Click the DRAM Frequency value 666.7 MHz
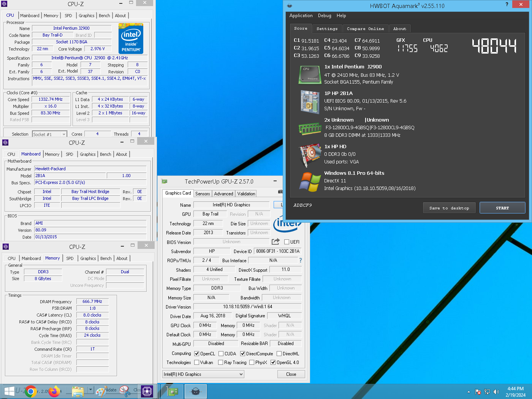Viewport: 532px width, 399px height. pyautogui.click(x=92, y=301)
